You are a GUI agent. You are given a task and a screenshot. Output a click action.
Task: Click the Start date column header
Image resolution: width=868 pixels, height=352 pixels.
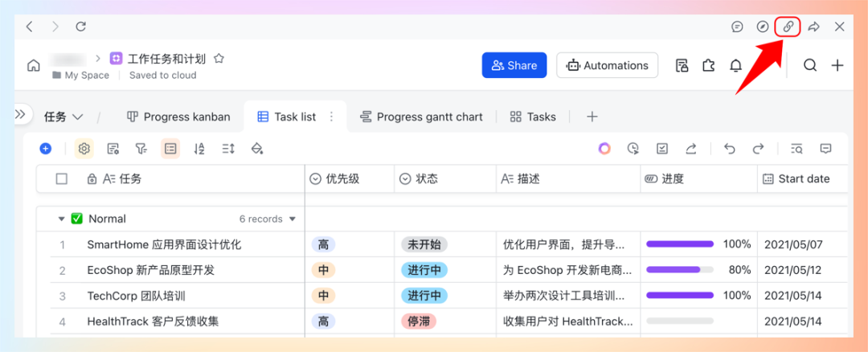tap(803, 178)
